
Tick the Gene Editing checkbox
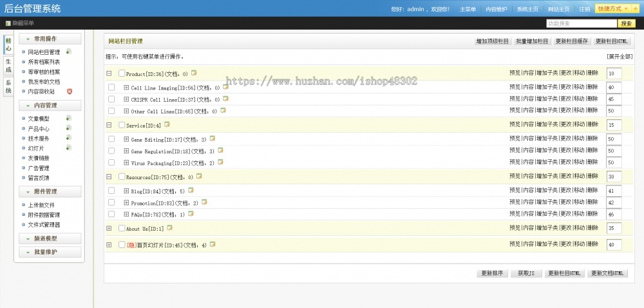[x=111, y=139]
